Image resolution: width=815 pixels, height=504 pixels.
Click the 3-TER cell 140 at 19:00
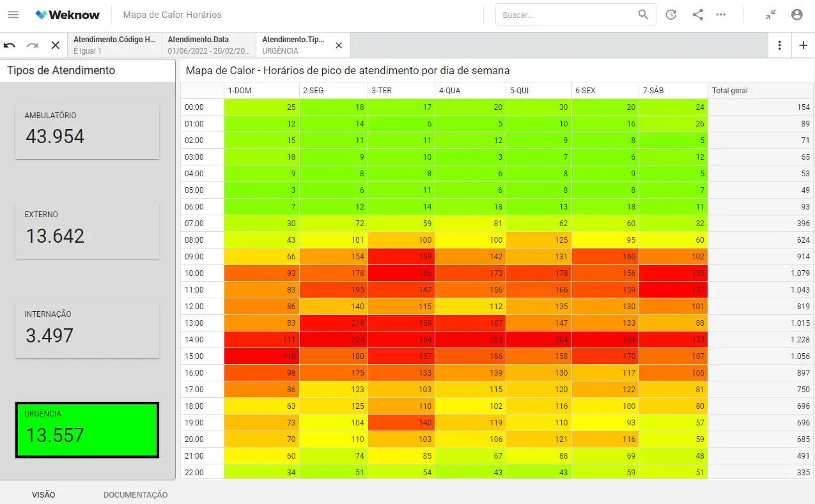click(x=401, y=423)
